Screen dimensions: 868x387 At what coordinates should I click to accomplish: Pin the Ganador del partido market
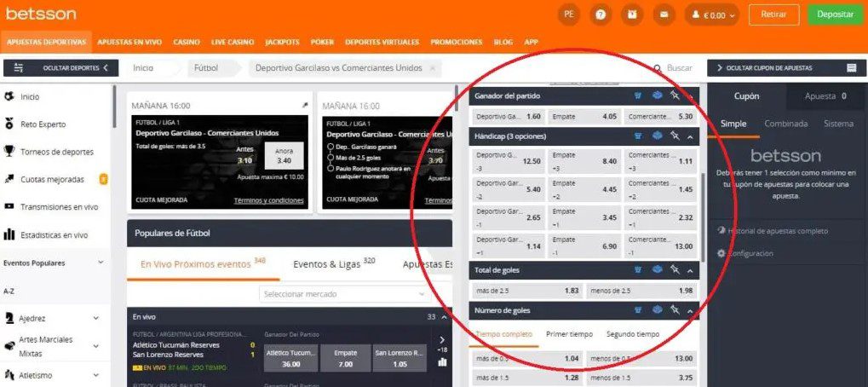(x=675, y=95)
